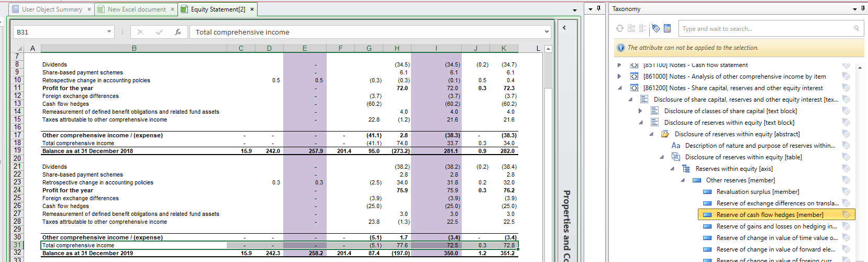Select column B header
This screenshot has width=868, height=262.
134,48
